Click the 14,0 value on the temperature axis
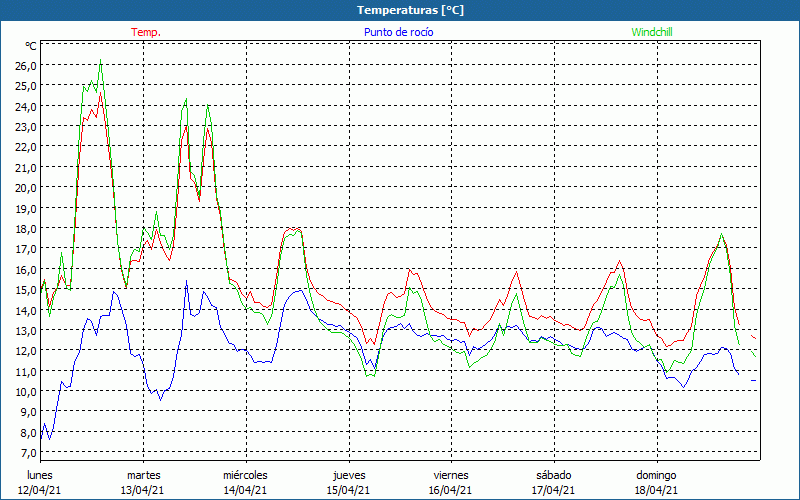800x500 pixels. pos(26,310)
